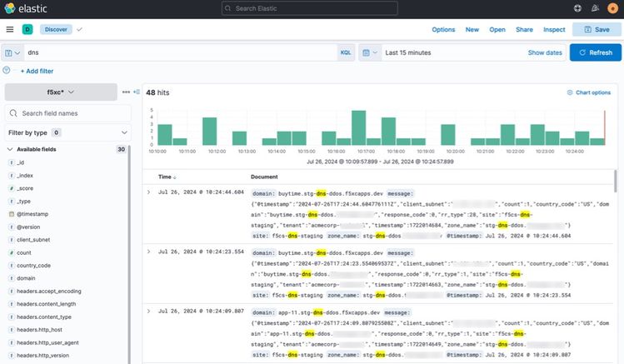Toggle the KQL query language switcher
The height and width of the screenshot is (364, 624).
coord(346,52)
